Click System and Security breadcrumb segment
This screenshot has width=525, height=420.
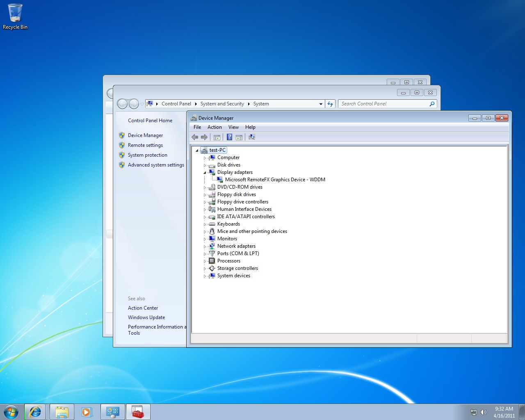click(x=222, y=104)
